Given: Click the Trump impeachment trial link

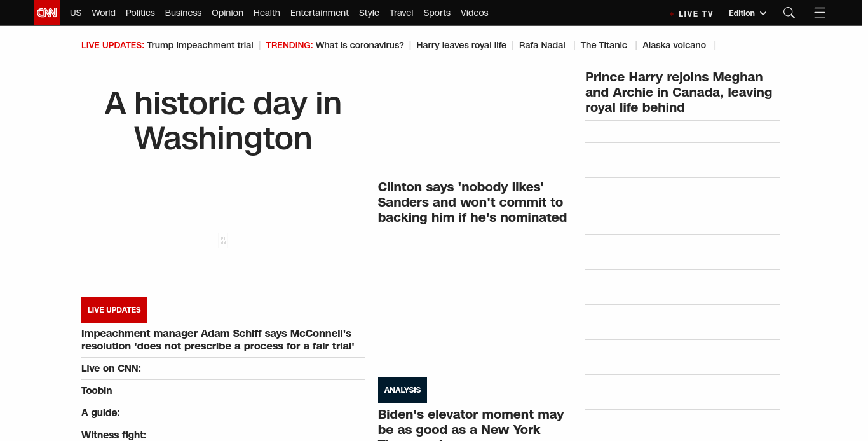Looking at the screenshot, I should 200,45.
